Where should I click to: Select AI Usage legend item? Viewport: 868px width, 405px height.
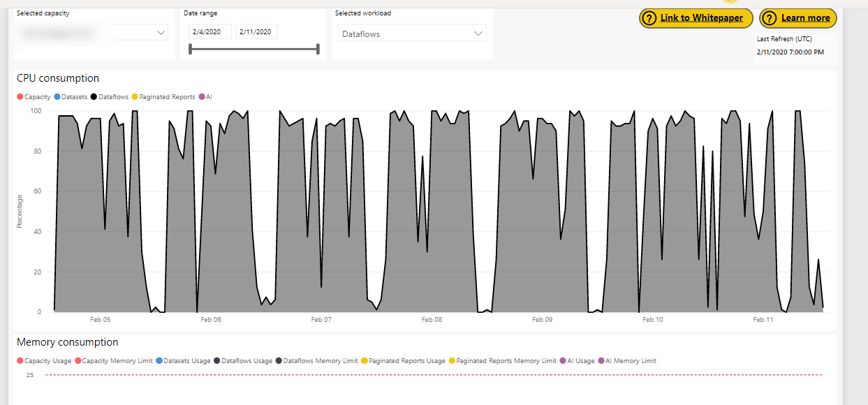point(577,361)
